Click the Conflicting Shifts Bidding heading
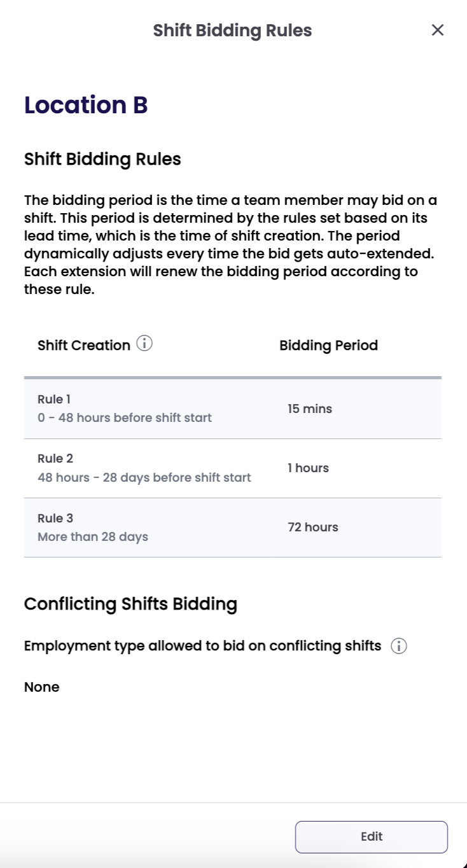467x868 pixels. (x=130, y=603)
